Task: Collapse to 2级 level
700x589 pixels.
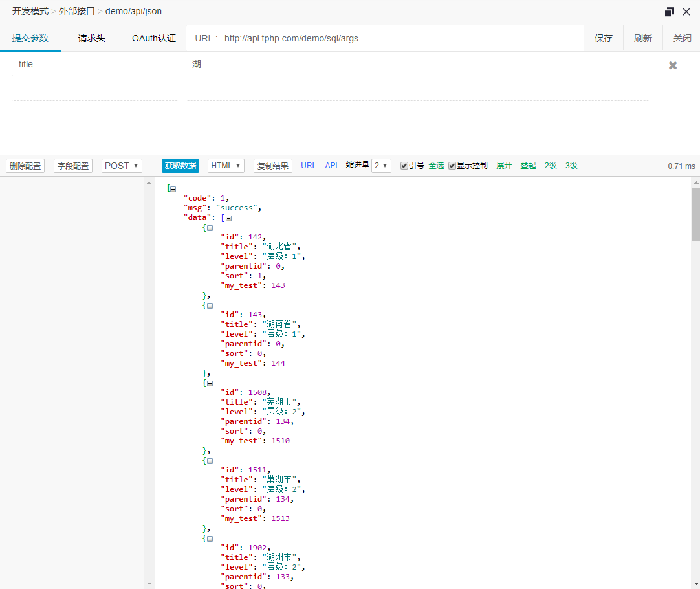Action: click(551, 166)
